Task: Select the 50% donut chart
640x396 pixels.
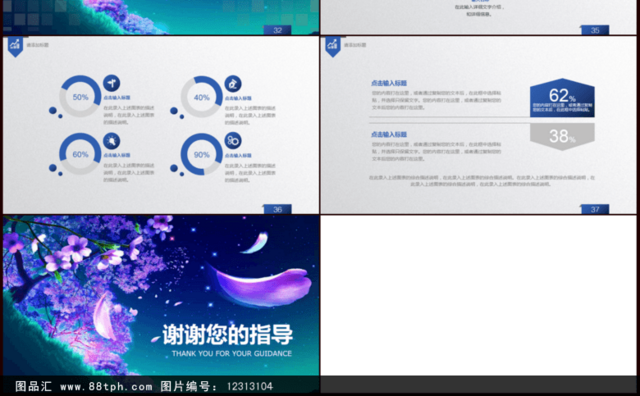Action: [80, 96]
